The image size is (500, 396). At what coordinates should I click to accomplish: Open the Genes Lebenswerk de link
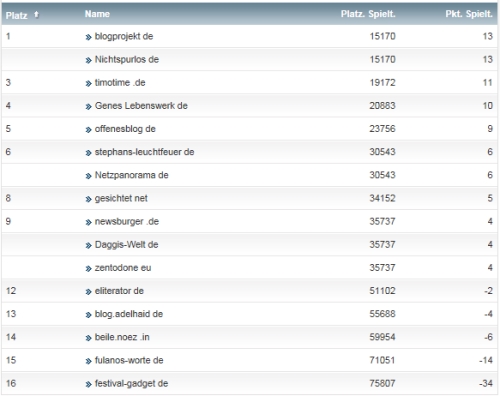141,106
